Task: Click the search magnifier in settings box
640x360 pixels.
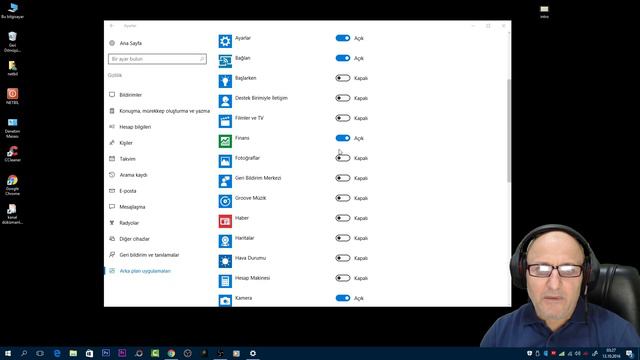Action: [202, 59]
